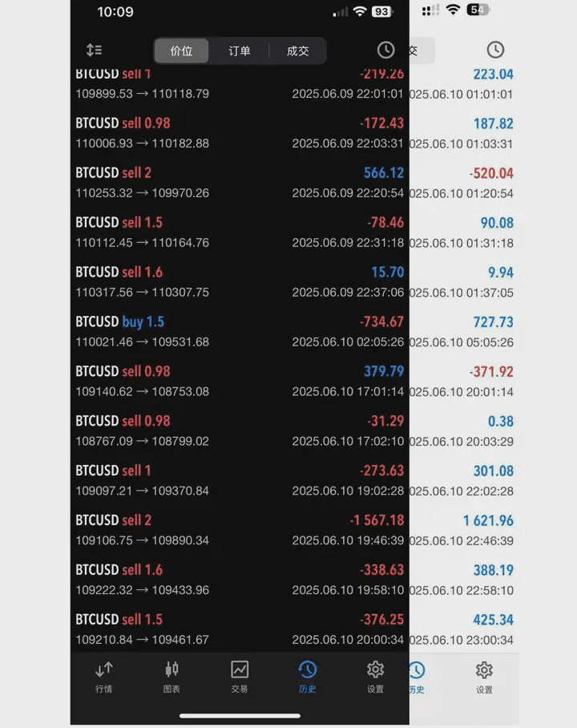Tap the clock icon on the light panel
This screenshot has width=577, height=728.
tap(495, 50)
